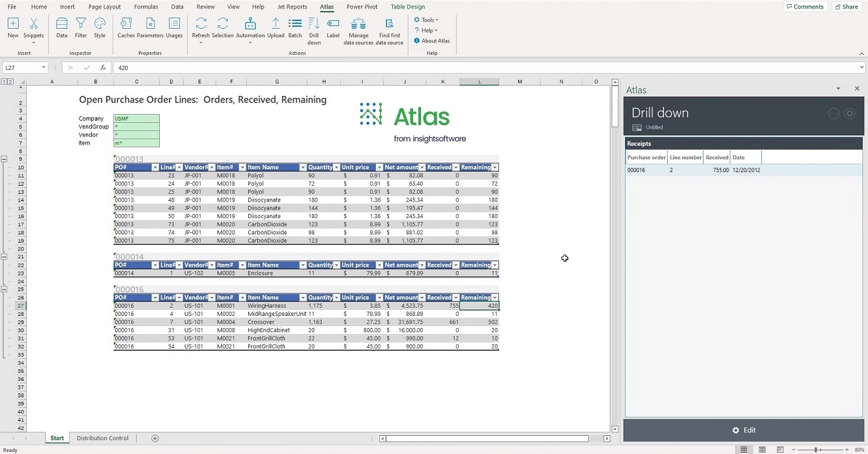This screenshot has height=454, width=868.
Task: Open the Name Box dropdown arrow
Action: tap(44, 68)
